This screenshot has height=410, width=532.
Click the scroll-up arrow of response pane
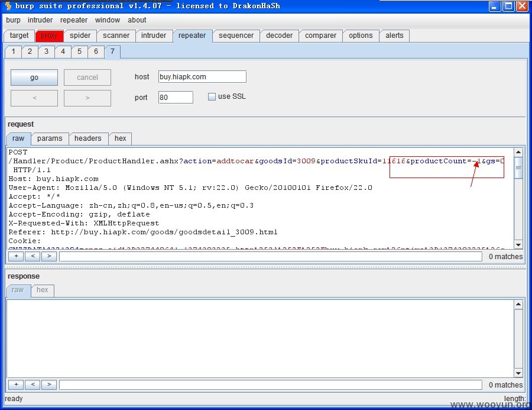[x=518, y=304]
